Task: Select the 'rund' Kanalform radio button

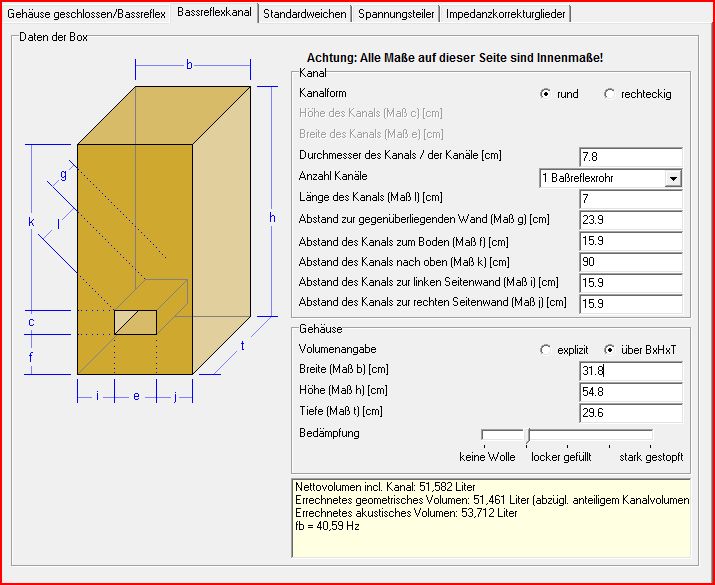Action: click(x=545, y=94)
